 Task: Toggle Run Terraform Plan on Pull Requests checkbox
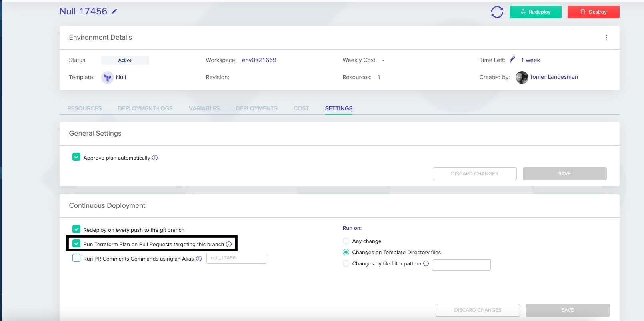[x=76, y=244]
